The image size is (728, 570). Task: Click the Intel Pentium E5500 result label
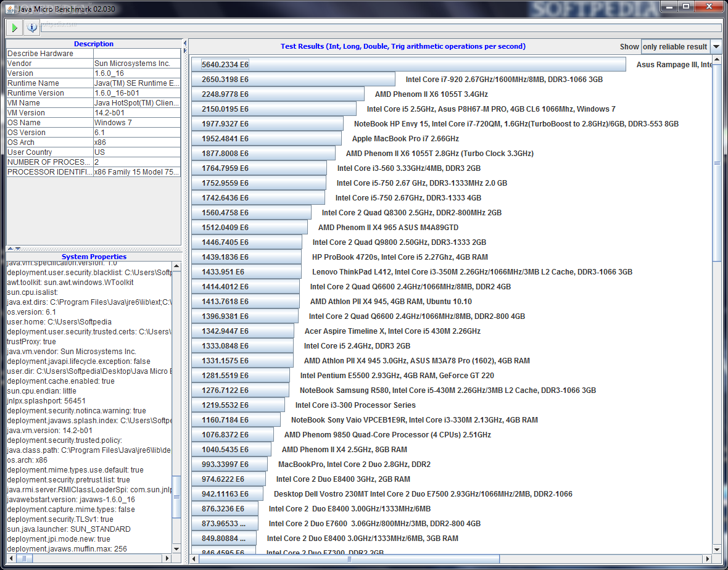[x=397, y=376]
